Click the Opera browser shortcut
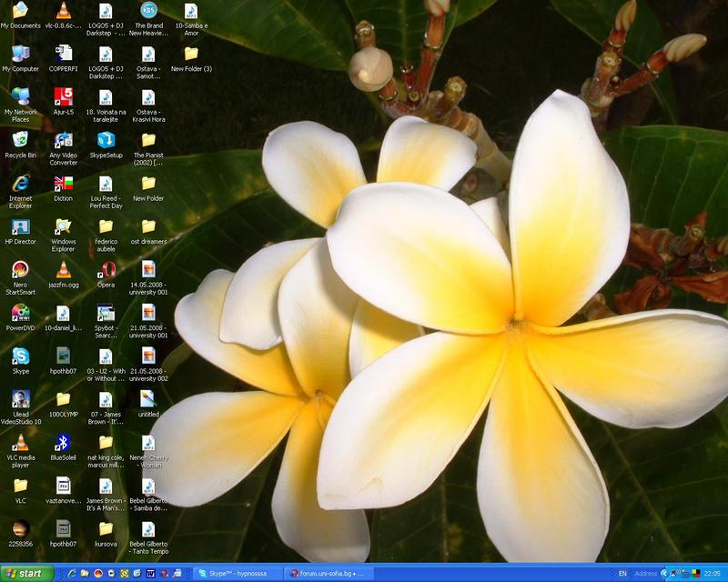Screen dimensions: 728x582 106,269
